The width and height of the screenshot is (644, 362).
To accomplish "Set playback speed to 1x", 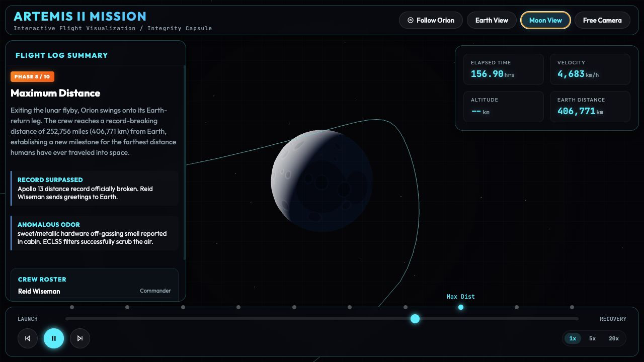I will (x=573, y=338).
